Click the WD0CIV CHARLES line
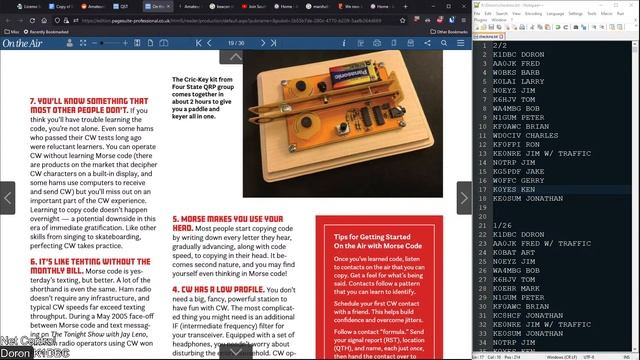The image size is (640, 360). [525, 136]
